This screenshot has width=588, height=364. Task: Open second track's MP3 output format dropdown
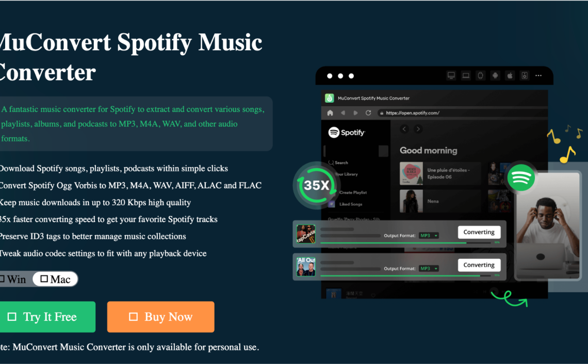tap(429, 269)
